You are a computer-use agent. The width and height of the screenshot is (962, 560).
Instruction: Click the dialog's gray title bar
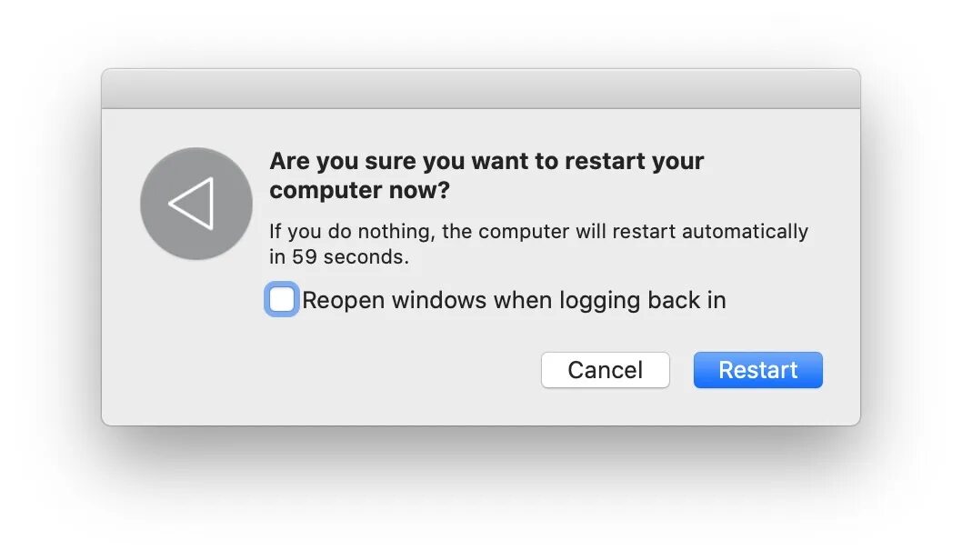480,89
